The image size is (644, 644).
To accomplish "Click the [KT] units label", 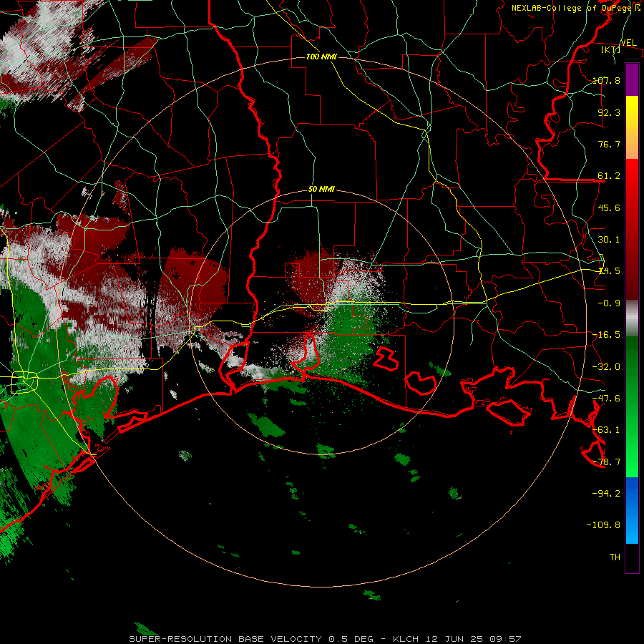I will click(x=611, y=50).
